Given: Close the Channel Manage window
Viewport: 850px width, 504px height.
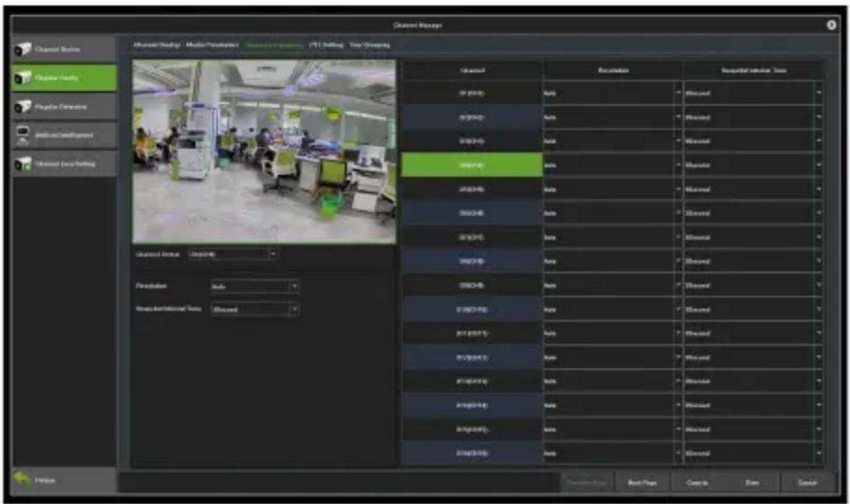Looking at the screenshot, I should coord(832,24).
